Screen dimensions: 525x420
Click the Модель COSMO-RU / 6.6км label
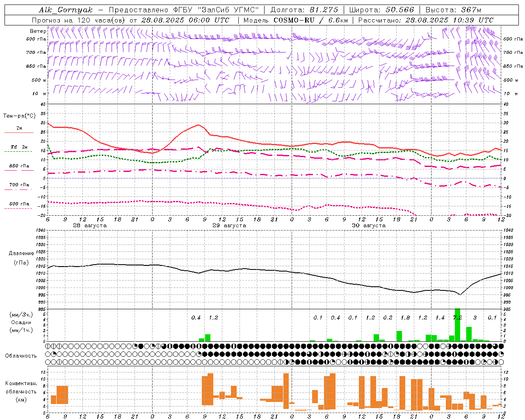tap(296, 20)
